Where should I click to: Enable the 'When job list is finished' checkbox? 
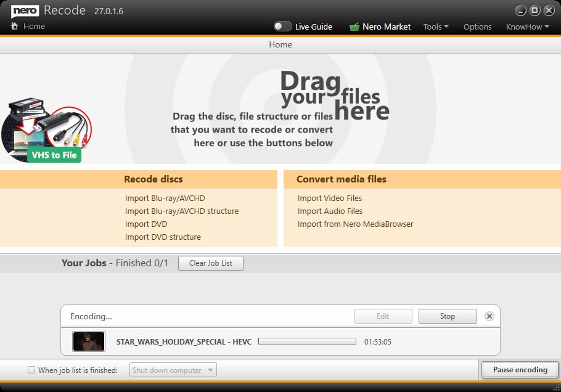pos(31,370)
